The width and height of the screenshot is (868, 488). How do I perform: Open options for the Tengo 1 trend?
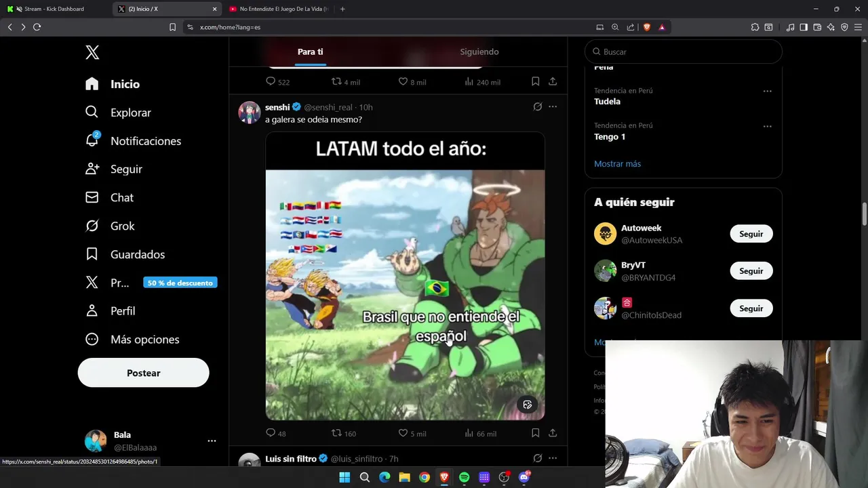[x=767, y=126]
